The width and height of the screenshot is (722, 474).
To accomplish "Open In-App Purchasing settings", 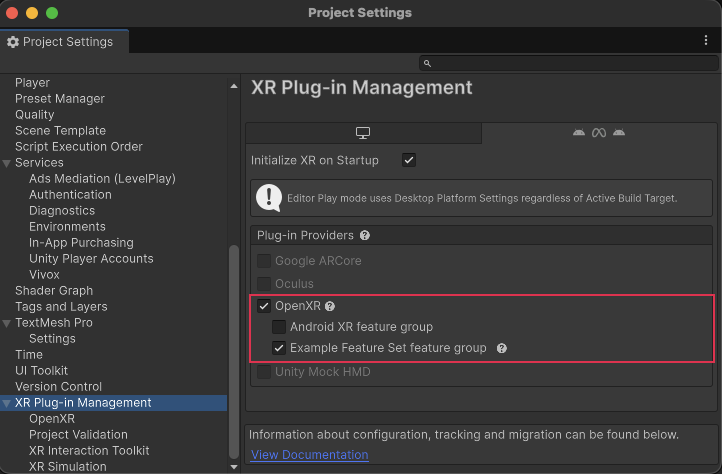I will [x=81, y=243].
